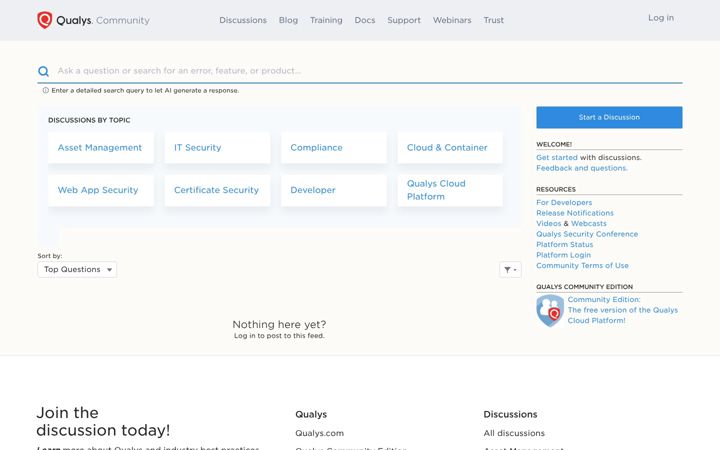The height and width of the screenshot is (450, 720).
Task: Open the Platform Status link
Action: pyautogui.click(x=565, y=245)
